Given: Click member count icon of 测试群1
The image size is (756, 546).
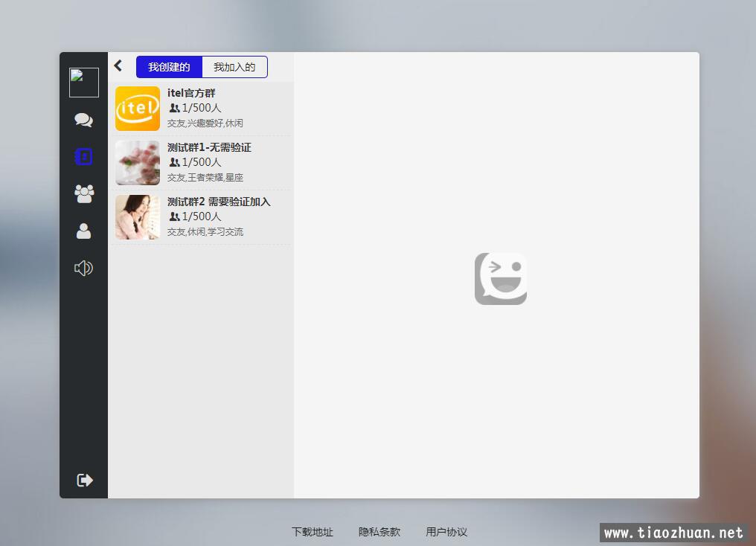Looking at the screenshot, I should (x=175, y=162).
